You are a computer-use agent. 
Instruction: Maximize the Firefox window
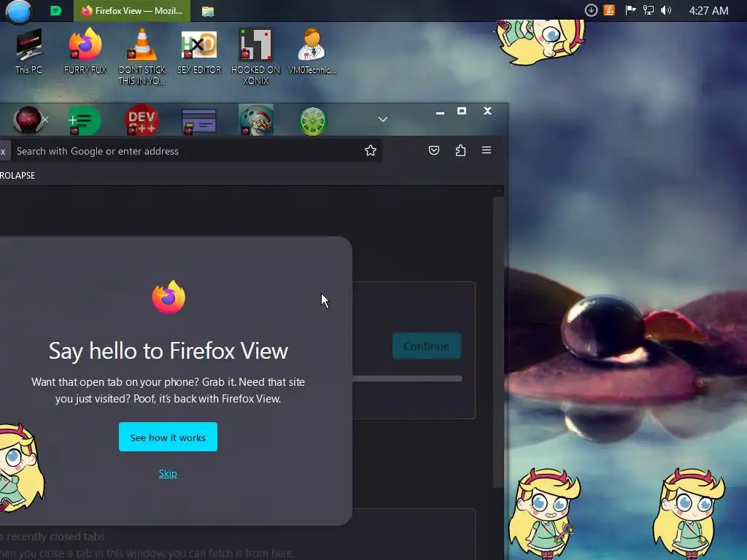462,111
